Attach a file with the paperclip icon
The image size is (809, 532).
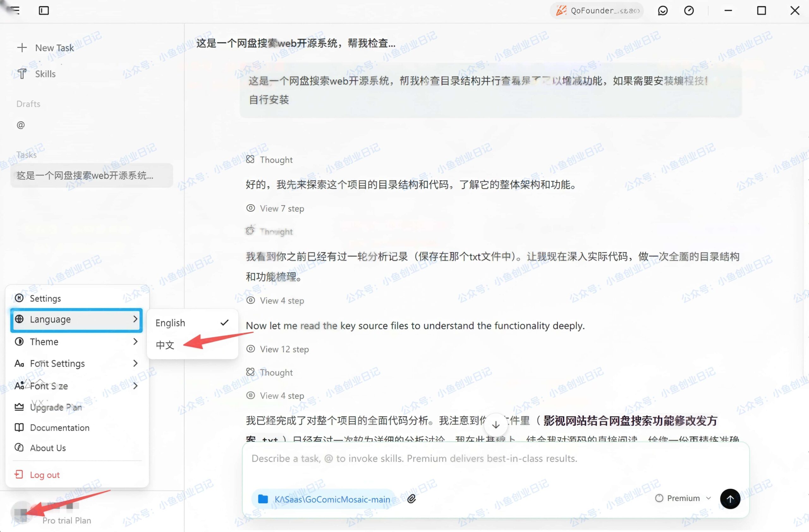(412, 499)
